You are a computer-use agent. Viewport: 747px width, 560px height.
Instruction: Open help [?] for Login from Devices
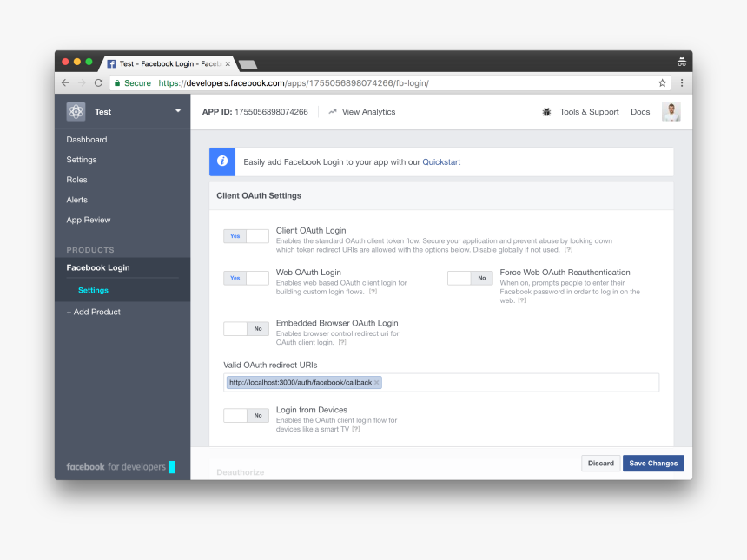pyautogui.click(x=356, y=429)
